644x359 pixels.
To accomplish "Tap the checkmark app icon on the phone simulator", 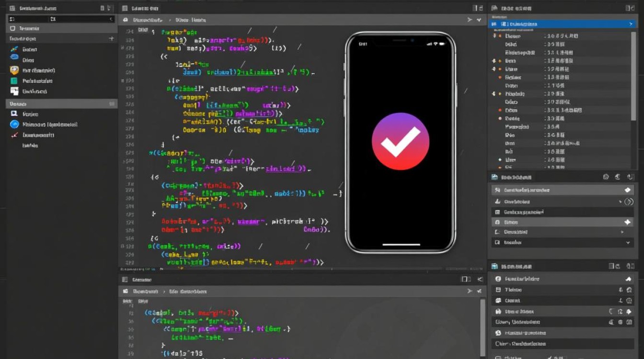I will tap(400, 141).
